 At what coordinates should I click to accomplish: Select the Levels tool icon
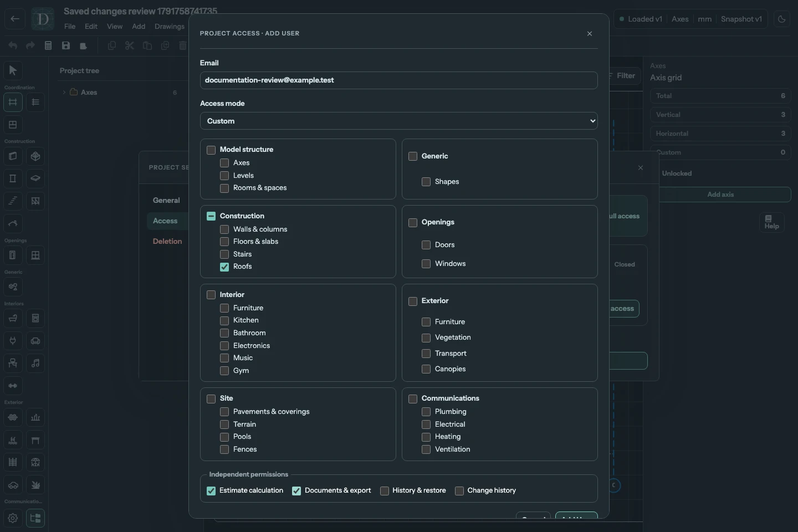click(x=35, y=102)
